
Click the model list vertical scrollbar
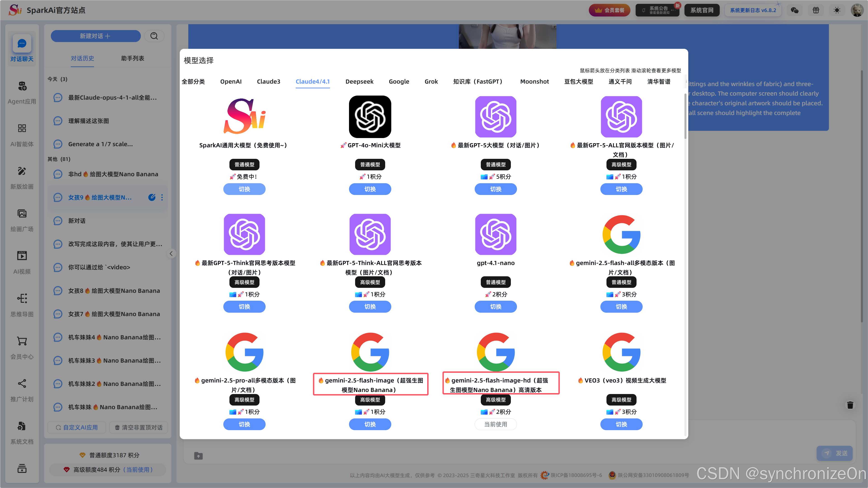[x=685, y=116]
